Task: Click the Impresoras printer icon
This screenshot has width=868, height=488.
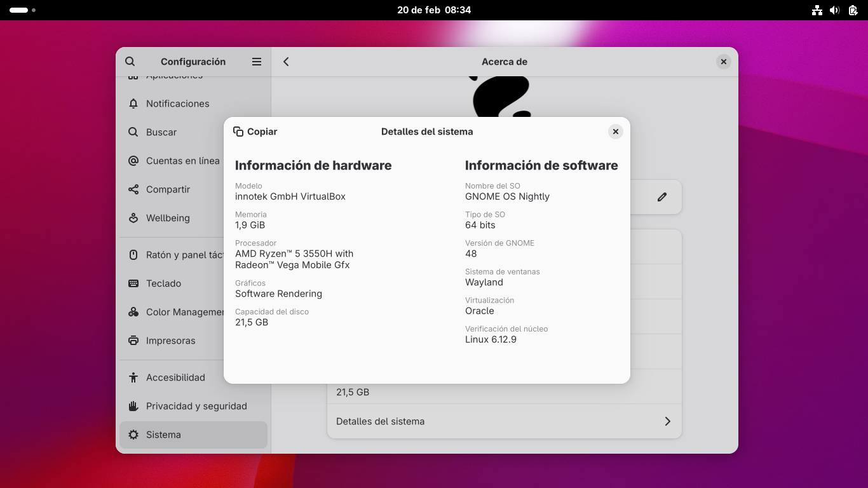Action: [133, 341]
